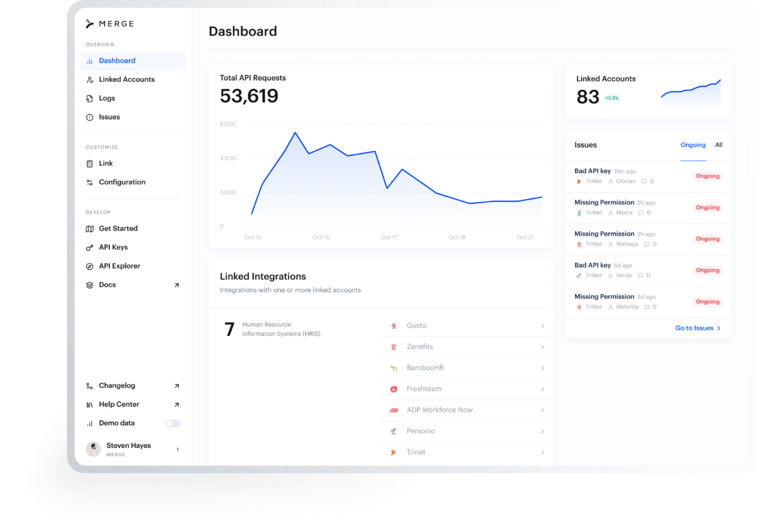757x532 pixels.
Task: Open Missing Permission issue from Wehrlite
Action: (x=648, y=302)
